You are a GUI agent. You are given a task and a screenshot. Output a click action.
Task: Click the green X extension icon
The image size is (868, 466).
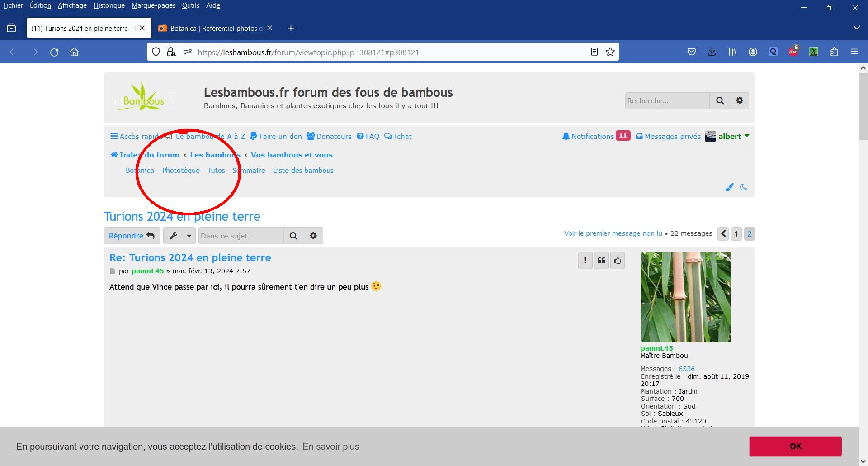(814, 52)
